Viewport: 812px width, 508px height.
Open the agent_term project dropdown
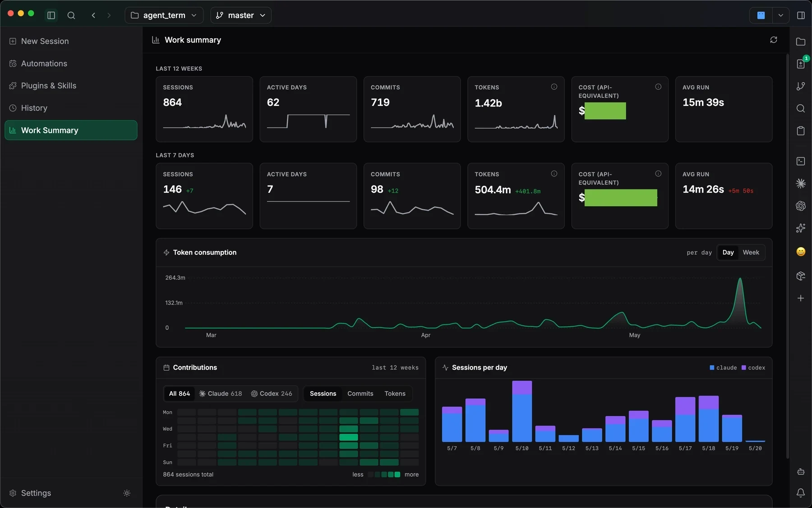click(x=164, y=15)
